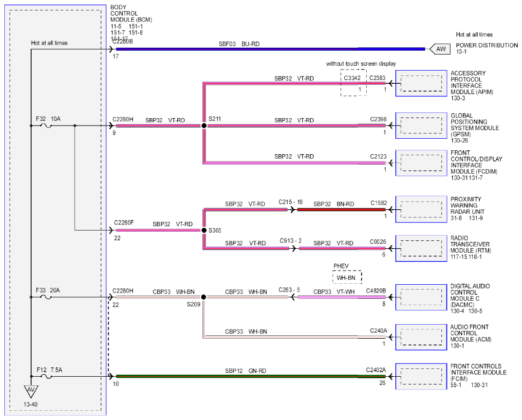Click the C215 - 19 inline connector label
The image size is (522, 420).
[291, 202]
